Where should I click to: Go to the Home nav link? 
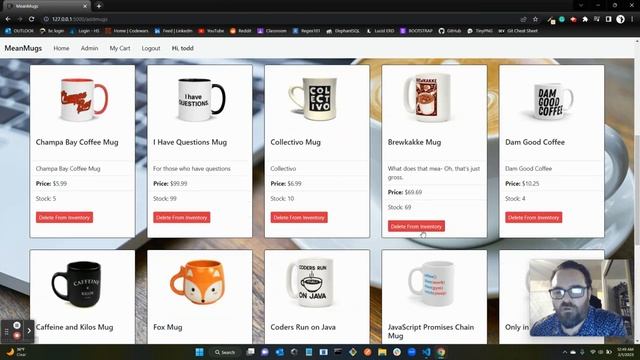coord(61,48)
